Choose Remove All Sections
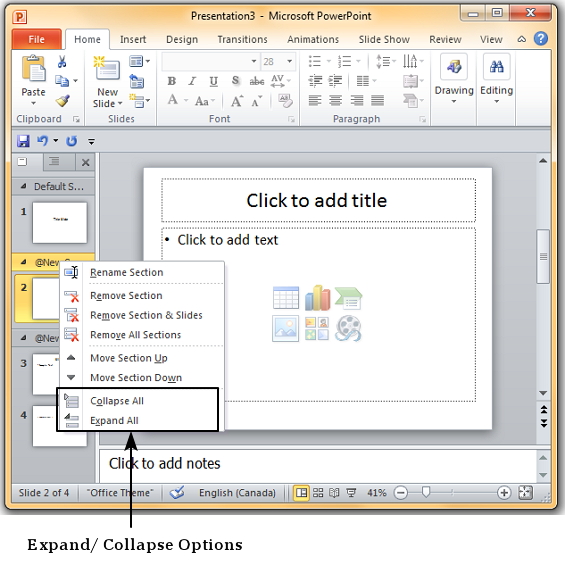 point(142,335)
